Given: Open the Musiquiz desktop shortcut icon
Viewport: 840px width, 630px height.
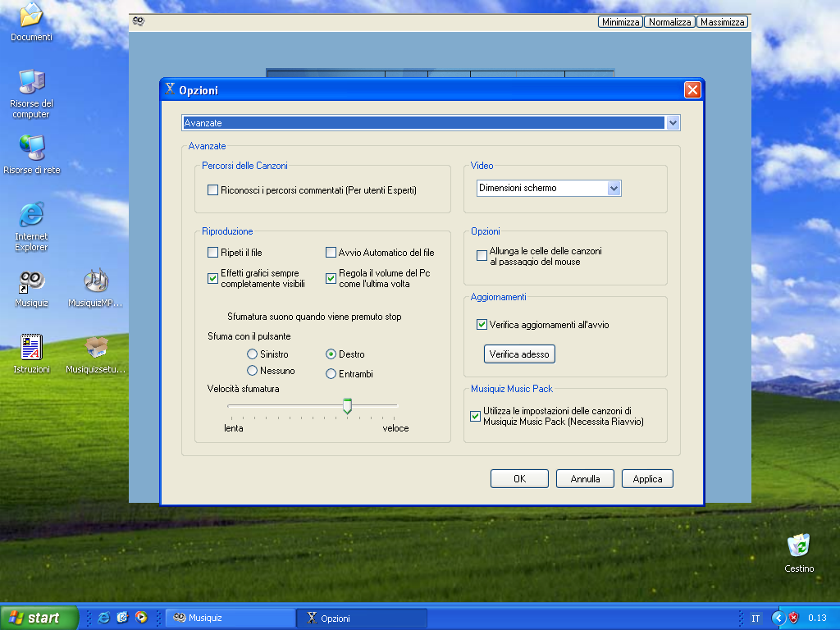Looking at the screenshot, I should [31, 283].
